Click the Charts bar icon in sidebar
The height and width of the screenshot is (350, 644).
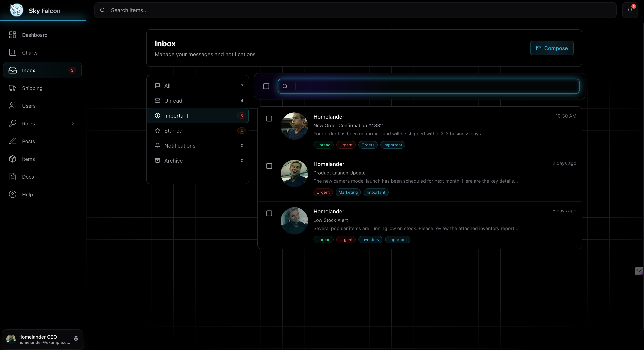[12, 52]
